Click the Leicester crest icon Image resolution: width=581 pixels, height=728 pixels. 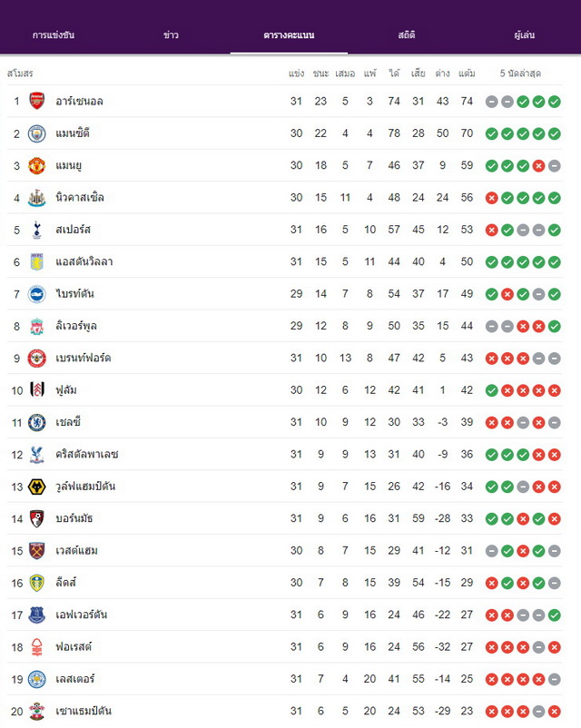point(36,679)
